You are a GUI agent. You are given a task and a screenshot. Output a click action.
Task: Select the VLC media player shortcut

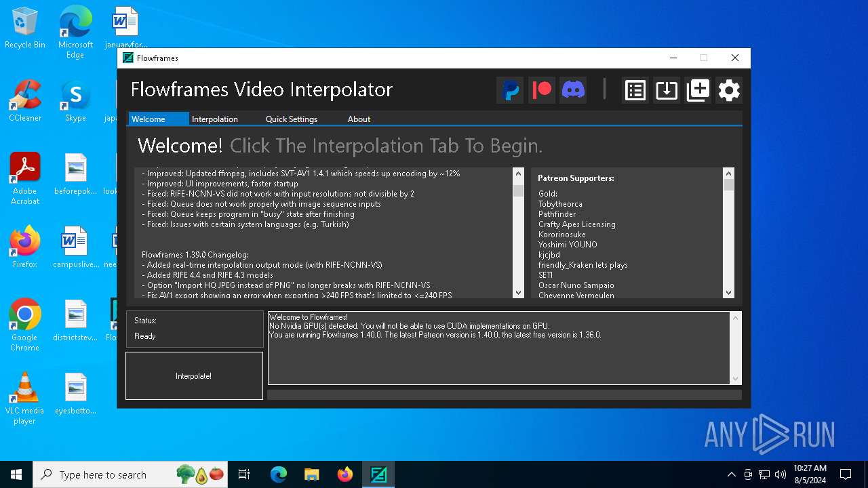pos(25,399)
